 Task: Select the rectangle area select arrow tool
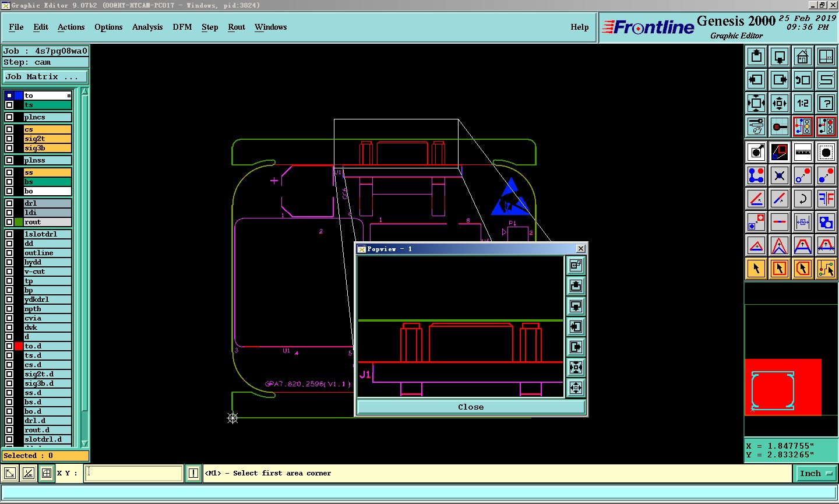(x=780, y=269)
